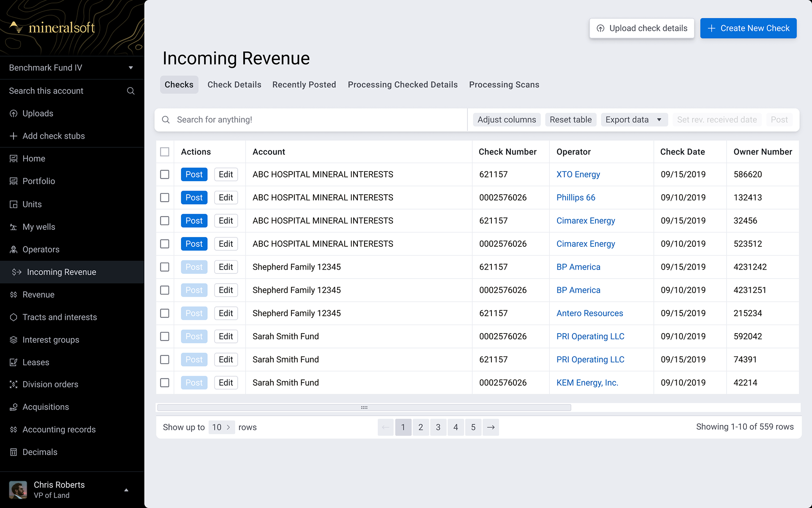The image size is (812, 508).
Task: Open Uploads from the sidebar
Action: [38, 113]
